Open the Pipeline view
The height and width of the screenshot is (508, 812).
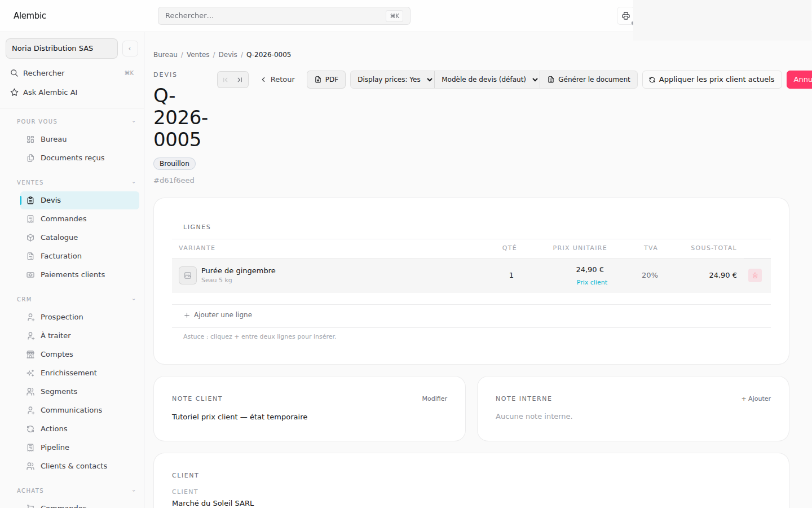point(80,447)
